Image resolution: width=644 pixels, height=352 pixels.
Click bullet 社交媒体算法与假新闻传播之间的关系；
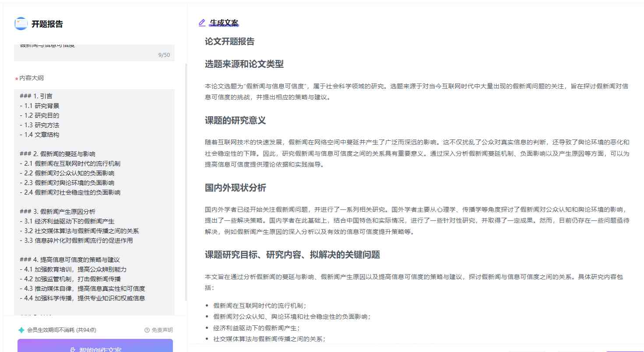click(x=269, y=338)
